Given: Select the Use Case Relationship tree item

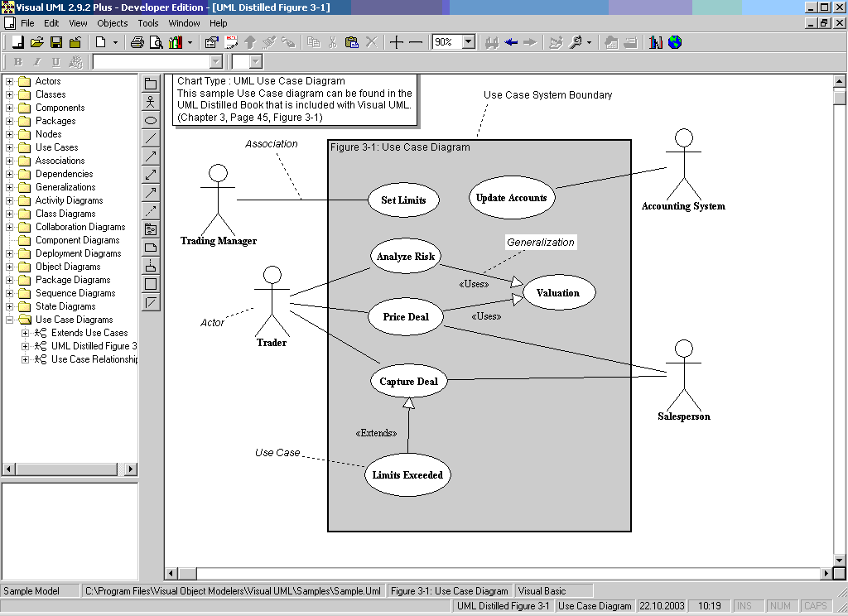Looking at the screenshot, I should 94,359.
